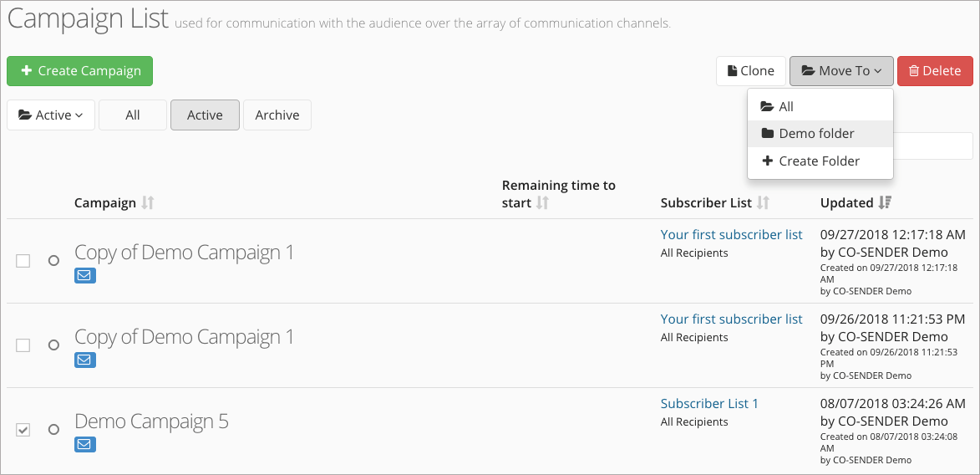The image size is (980, 475).
Task: Check the first Copy of Demo Campaign 1 checkbox
Action: pos(23,261)
